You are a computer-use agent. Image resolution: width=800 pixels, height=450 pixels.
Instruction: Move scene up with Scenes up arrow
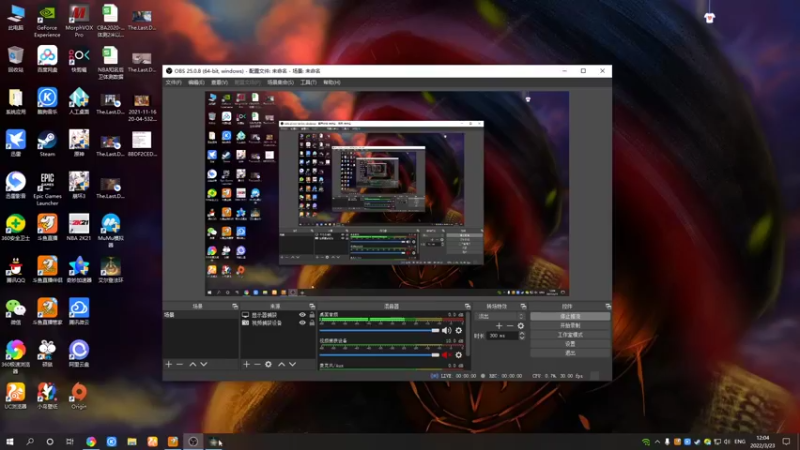[x=193, y=364]
